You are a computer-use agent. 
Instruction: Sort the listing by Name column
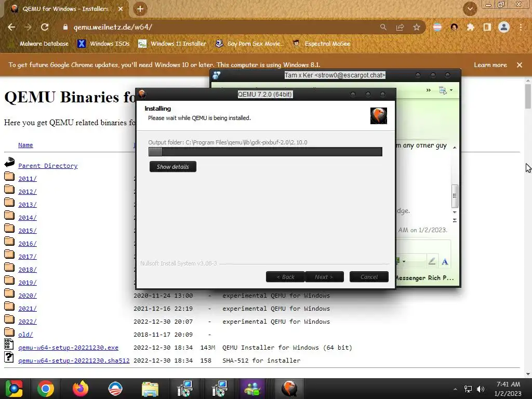[25, 145]
